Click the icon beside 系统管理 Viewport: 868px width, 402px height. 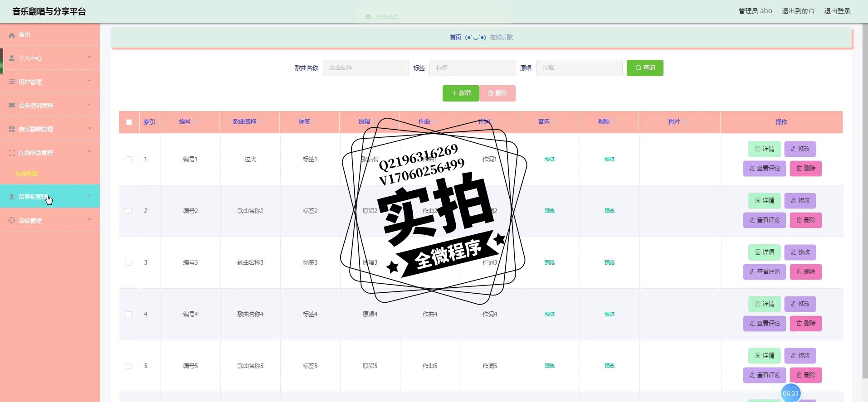[x=12, y=221]
